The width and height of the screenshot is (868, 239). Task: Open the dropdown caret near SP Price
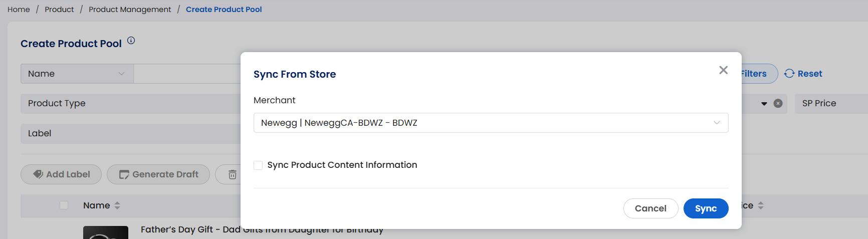click(x=764, y=104)
